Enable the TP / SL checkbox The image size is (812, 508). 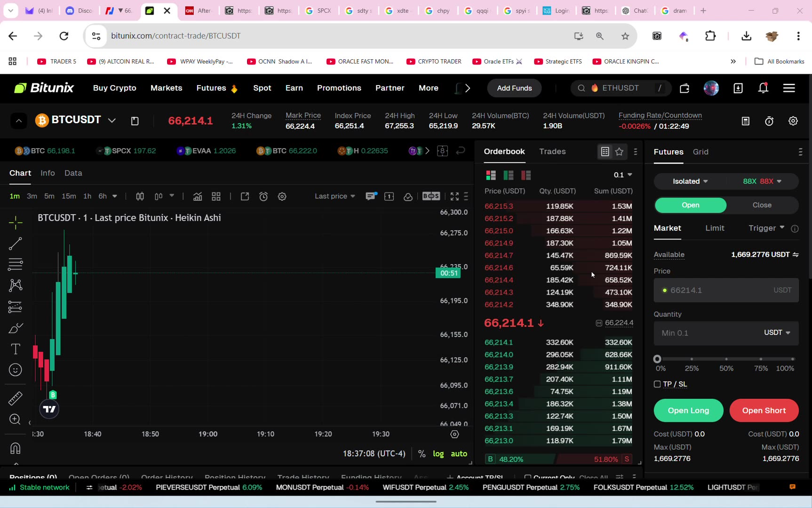pos(657,384)
